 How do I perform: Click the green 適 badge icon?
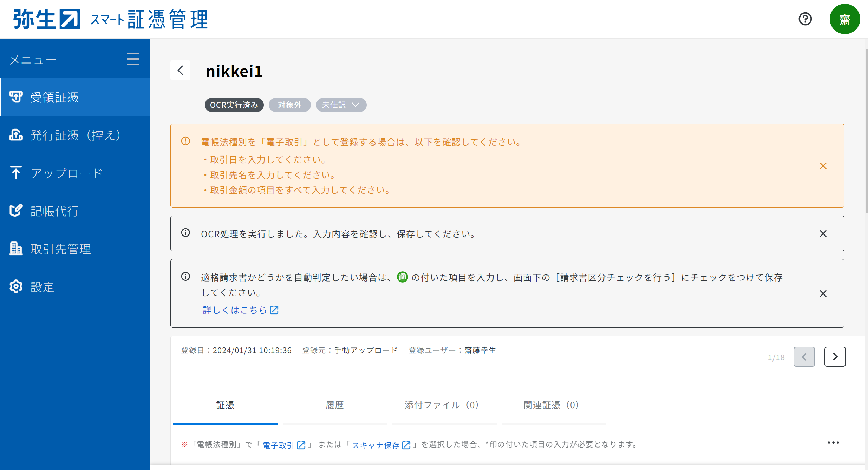(x=402, y=277)
